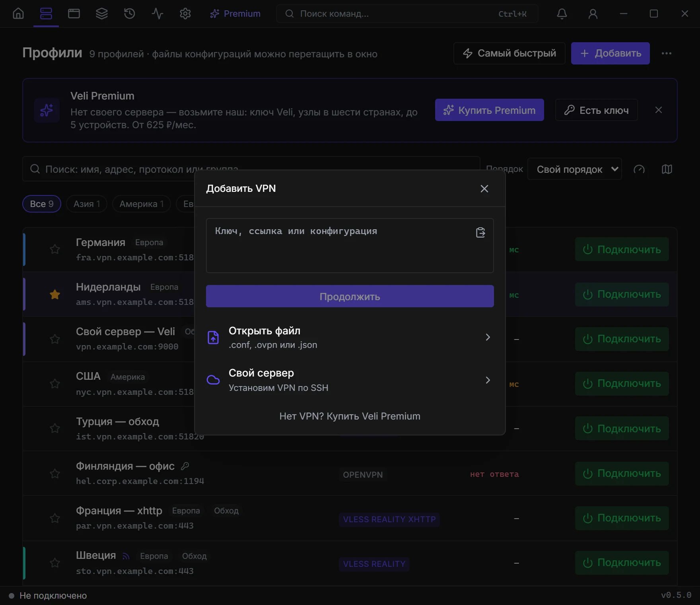Open the three-dots more menu next to Добавить
The image size is (700, 605).
click(667, 53)
